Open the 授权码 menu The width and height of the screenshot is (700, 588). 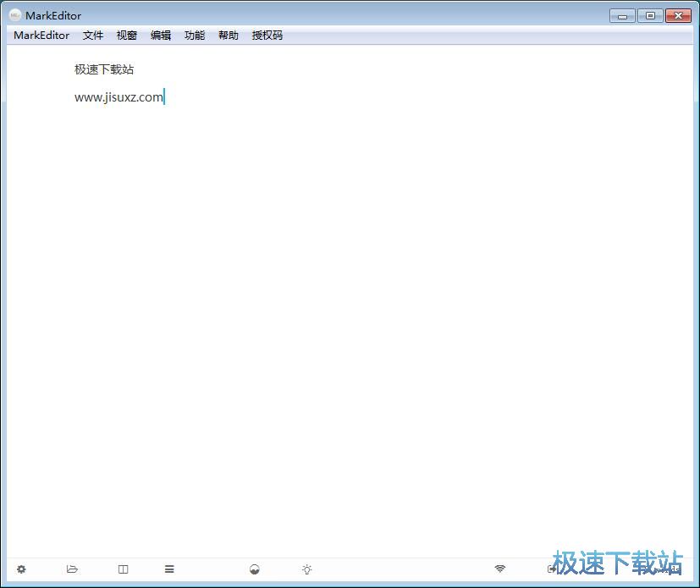coord(267,36)
